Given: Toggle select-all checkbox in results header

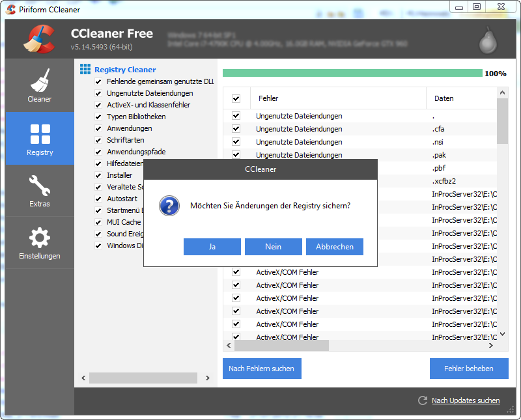Looking at the screenshot, I should [236, 98].
